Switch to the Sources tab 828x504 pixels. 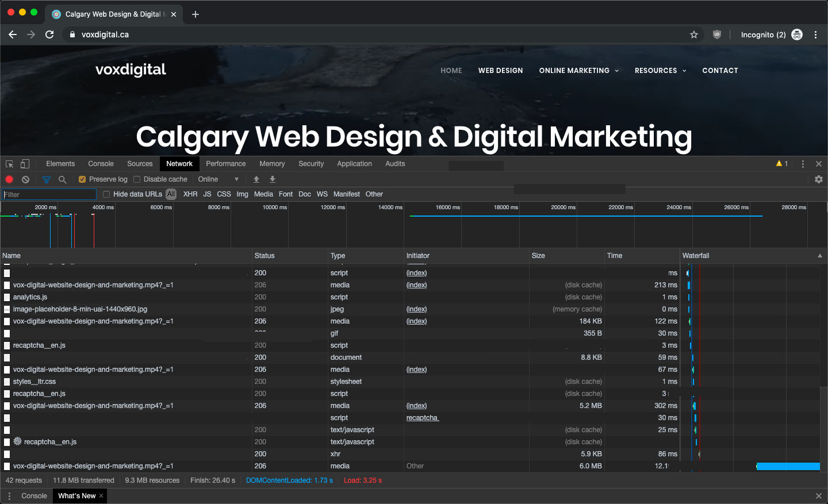pyautogui.click(x=140, y=164)
